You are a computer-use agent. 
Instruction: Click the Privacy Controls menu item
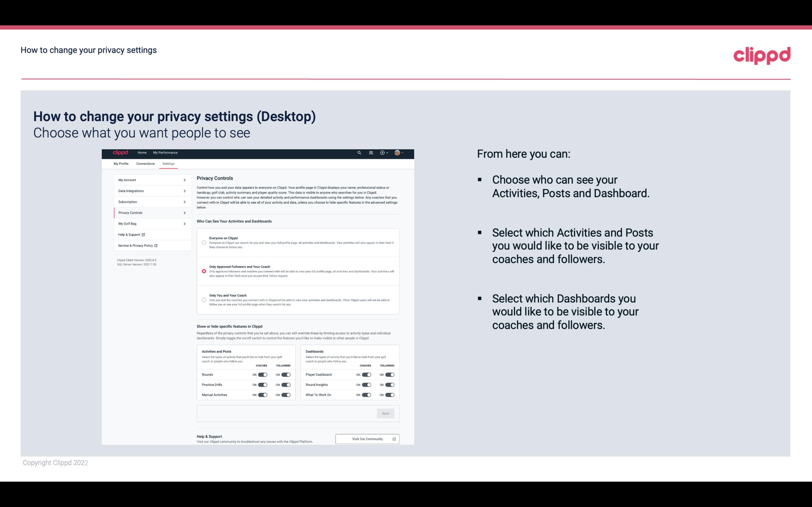click(150, 213)
